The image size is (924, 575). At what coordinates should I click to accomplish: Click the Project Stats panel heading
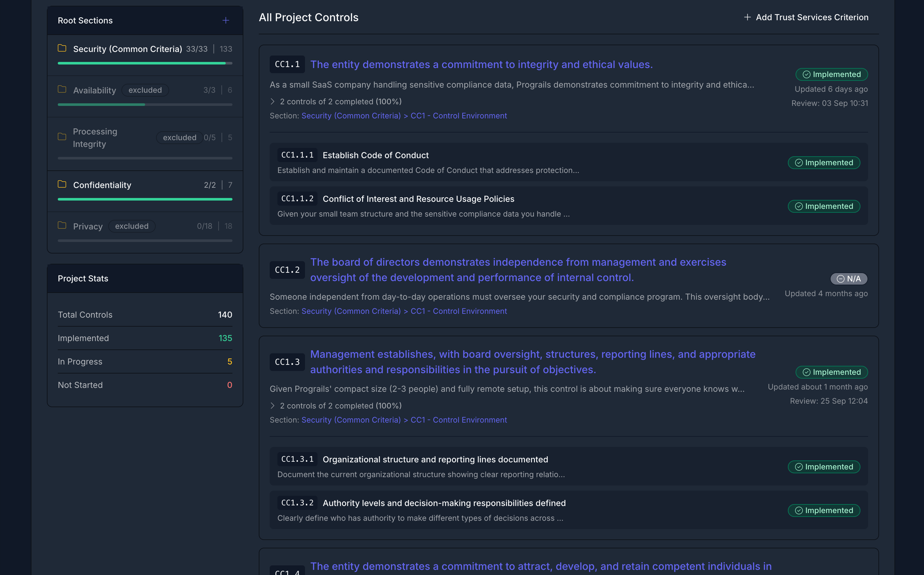[83, 279]
